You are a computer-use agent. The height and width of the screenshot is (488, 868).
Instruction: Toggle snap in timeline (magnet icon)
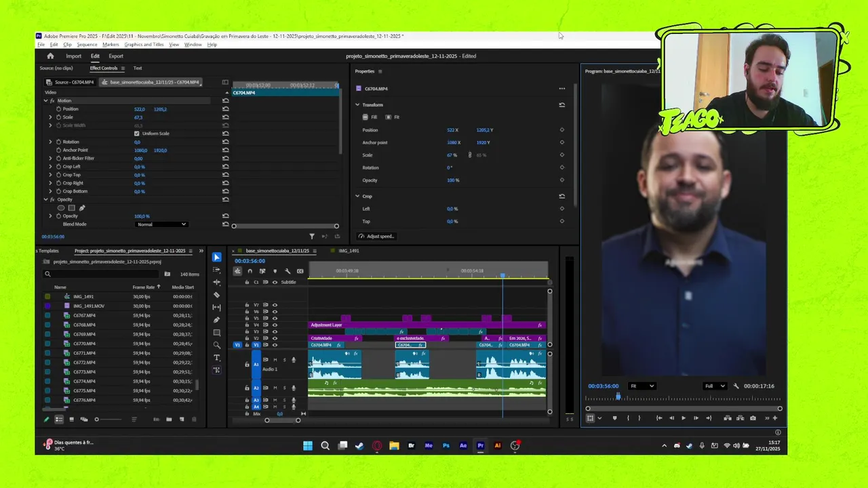tap(250, 271)
